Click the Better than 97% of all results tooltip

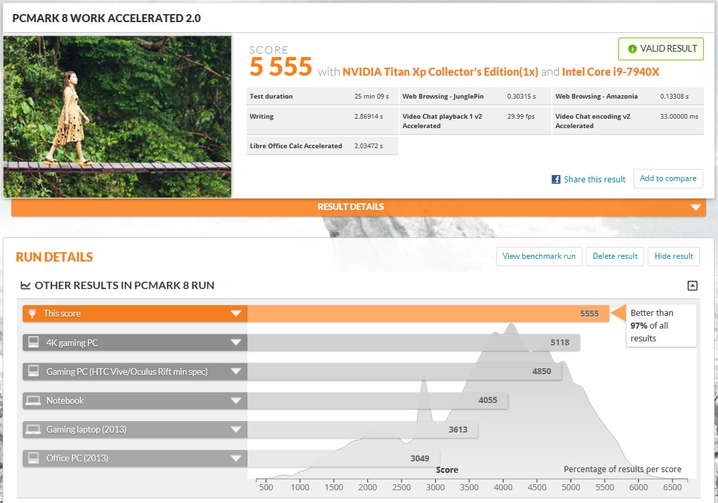coord(661,326)
